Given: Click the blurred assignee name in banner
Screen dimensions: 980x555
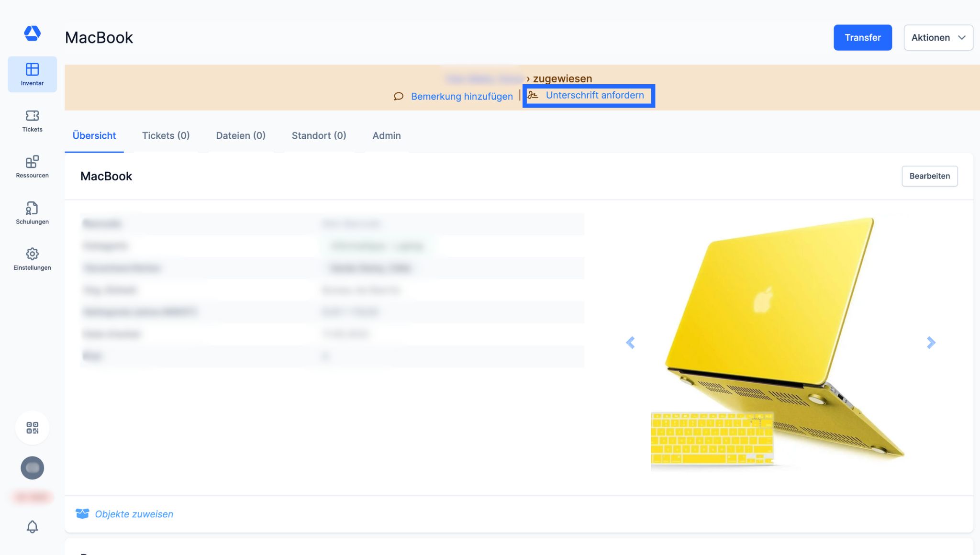Looking at the screenshot, I should tap(484, 78).
